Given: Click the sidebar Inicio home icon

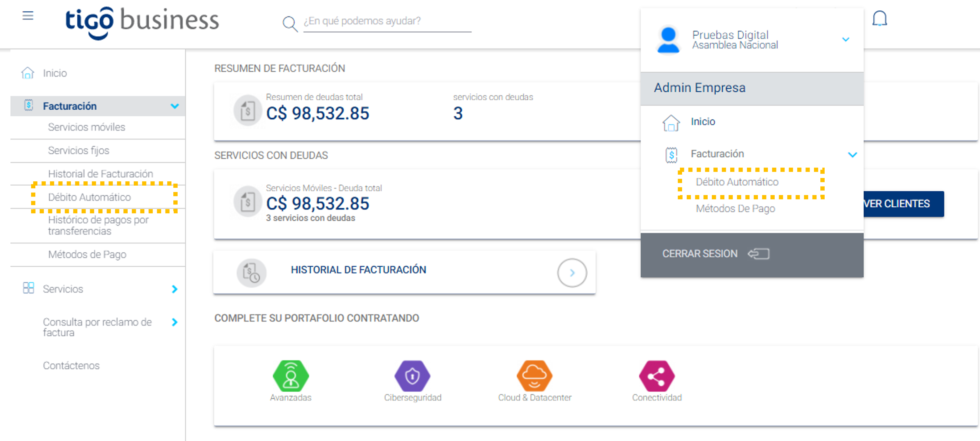Looking at the screenshot, I should 28,73.
